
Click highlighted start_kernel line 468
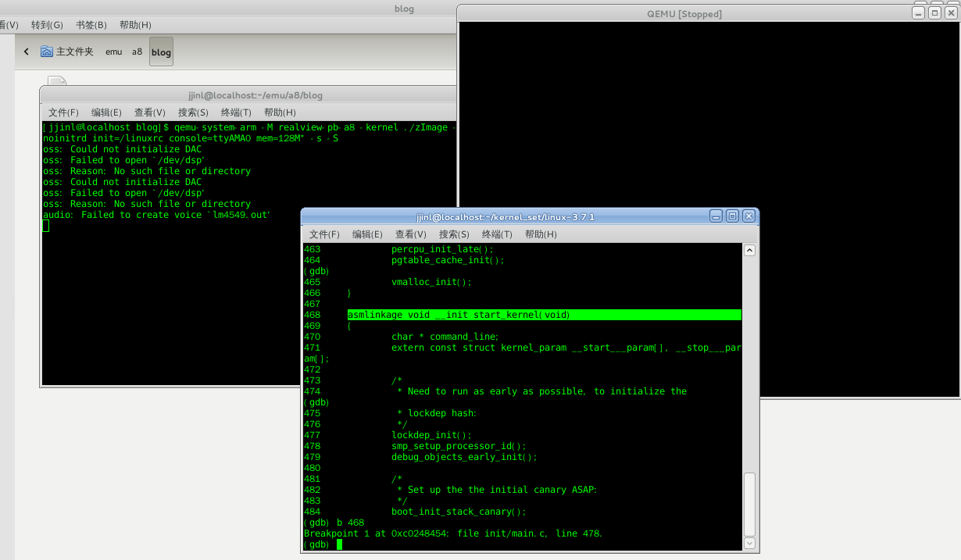pos(544,315)
